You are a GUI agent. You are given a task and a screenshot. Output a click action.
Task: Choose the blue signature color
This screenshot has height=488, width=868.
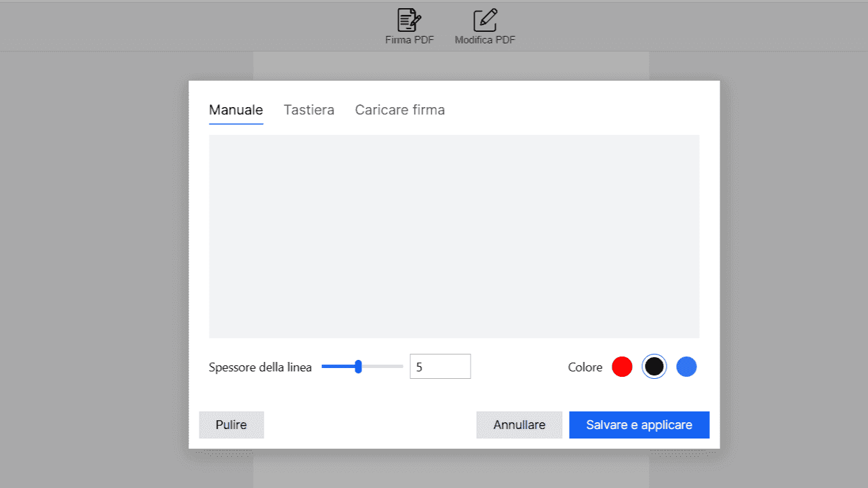click(x=686, y=367)
